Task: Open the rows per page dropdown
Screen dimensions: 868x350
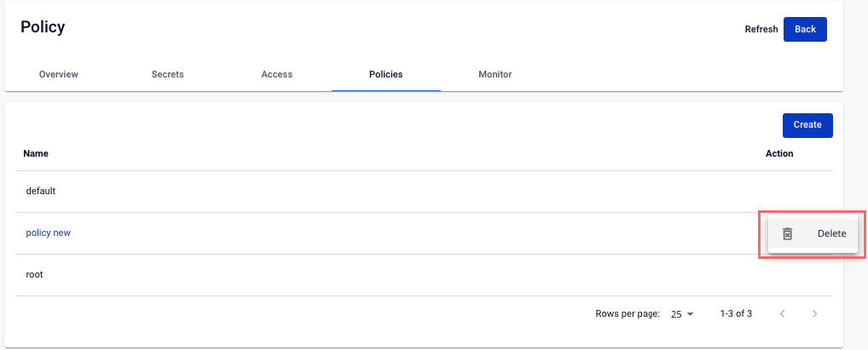Action: [682, 314]
